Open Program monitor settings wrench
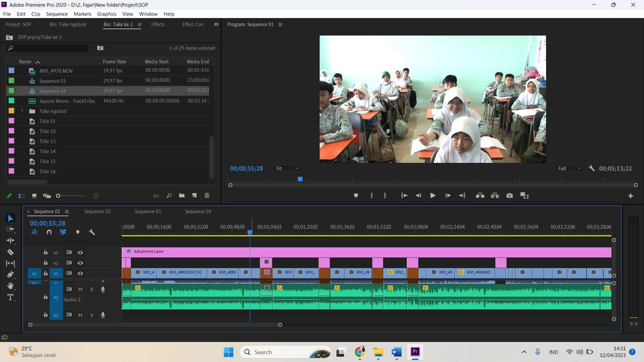This screenshot has height=362, width=644. (592, 168)
